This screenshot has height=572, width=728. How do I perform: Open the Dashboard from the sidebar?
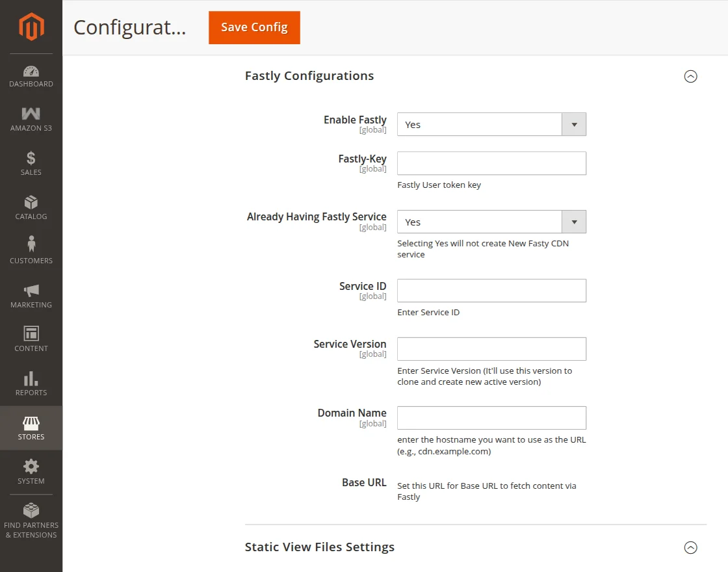[31, 77]
